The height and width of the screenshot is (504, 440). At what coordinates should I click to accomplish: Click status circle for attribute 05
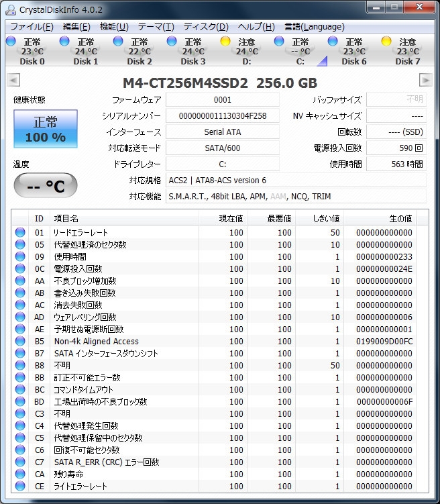point(20,244)
